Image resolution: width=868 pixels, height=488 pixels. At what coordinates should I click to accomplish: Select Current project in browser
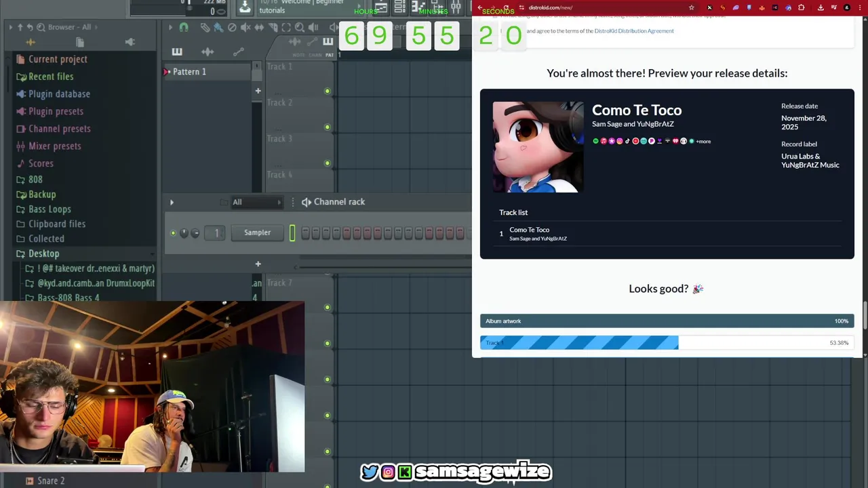[x=58, y=59]
